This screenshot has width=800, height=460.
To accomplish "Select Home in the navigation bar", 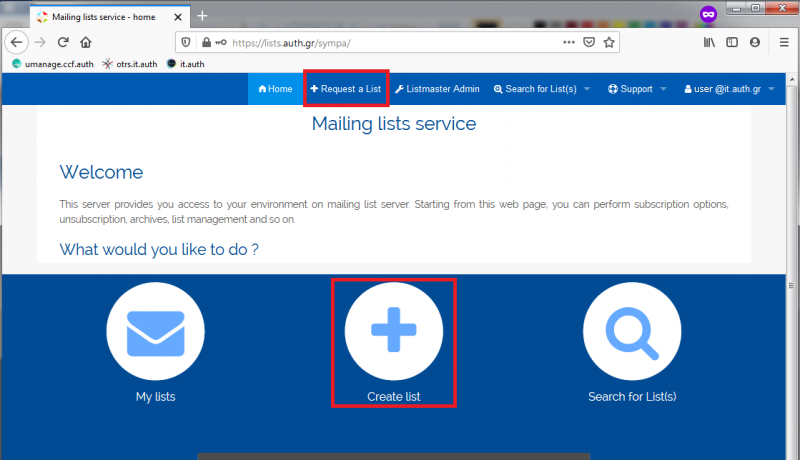I will (x=275, y=89).
